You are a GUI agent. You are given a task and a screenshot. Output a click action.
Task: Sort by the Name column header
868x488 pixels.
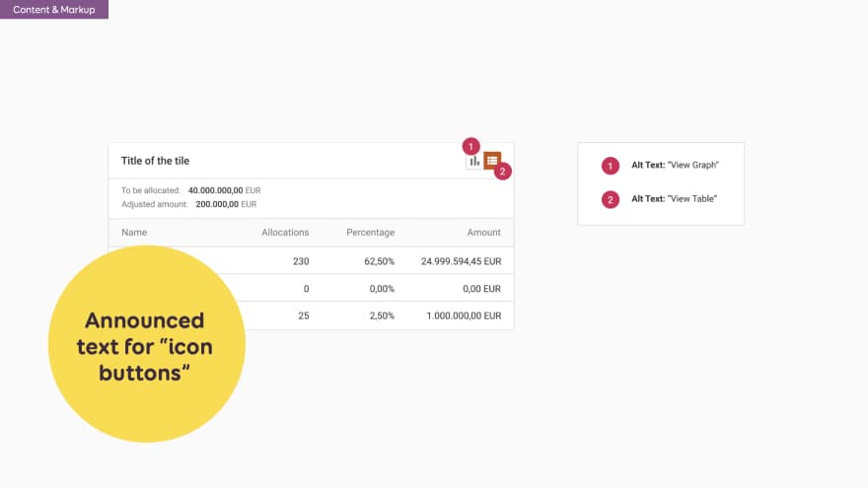coord(134,233)
